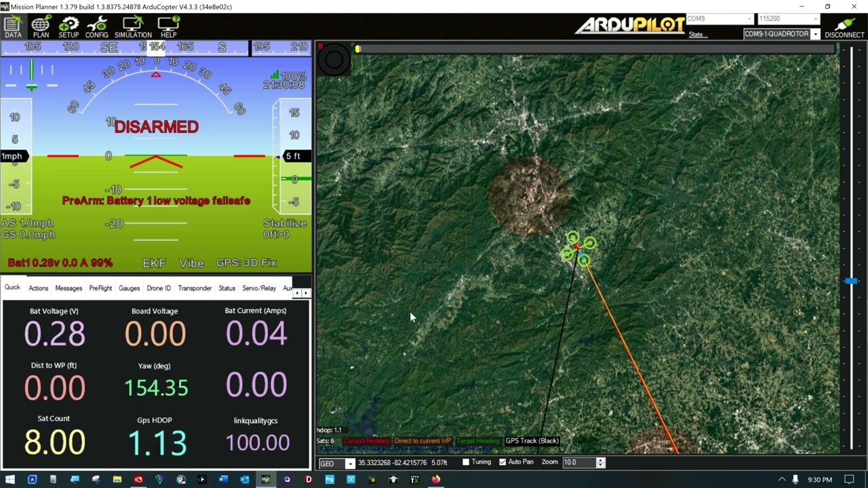Viewport: 868px width, 488px height.
Task: Enable the Tuning checkbox
Action: pos(466,462)
